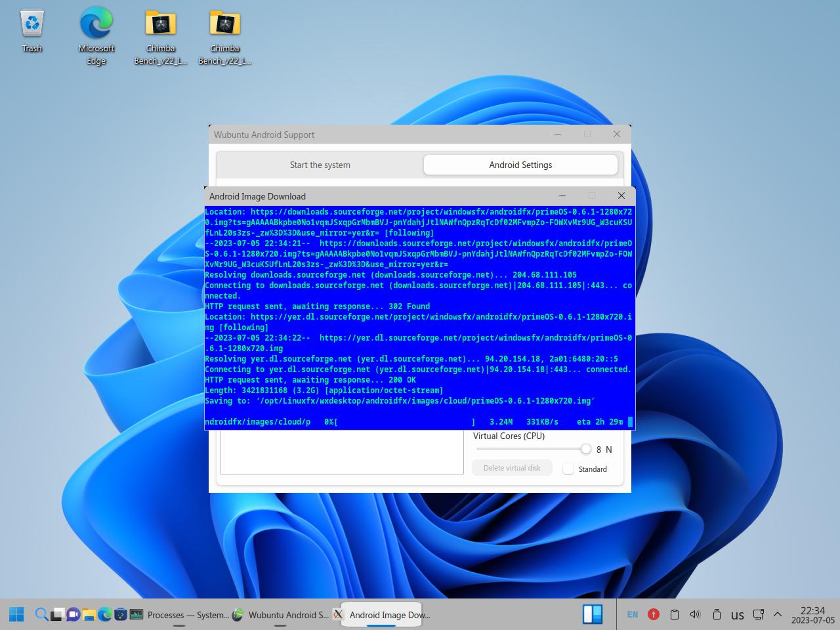Switch to the Wubuntu Android Support taskbar entry
840x630 pixels.
[280, 615]
